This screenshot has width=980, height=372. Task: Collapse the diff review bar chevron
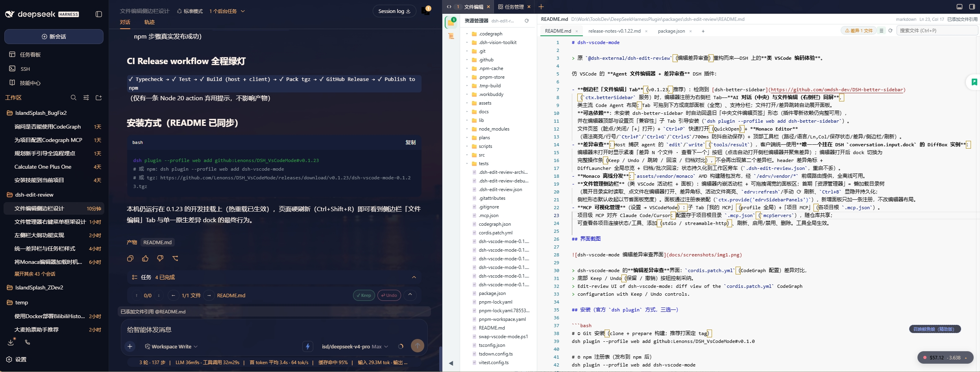point(410,295)
